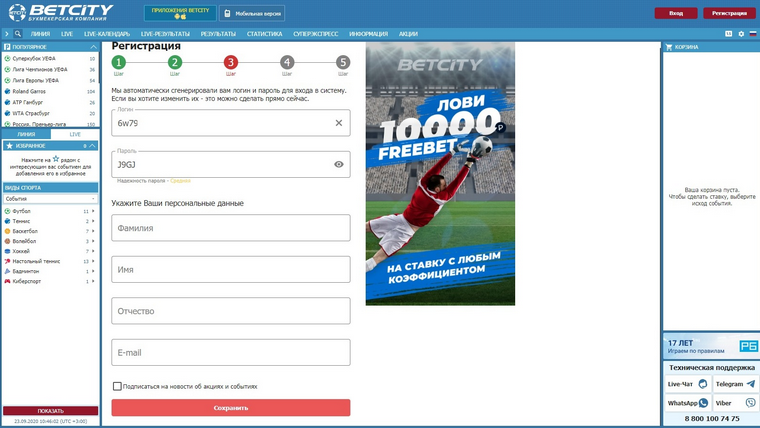Open the 10000 Freebet promo banner
Viewport: 760px width, 428px height.
tap(440, 174)
